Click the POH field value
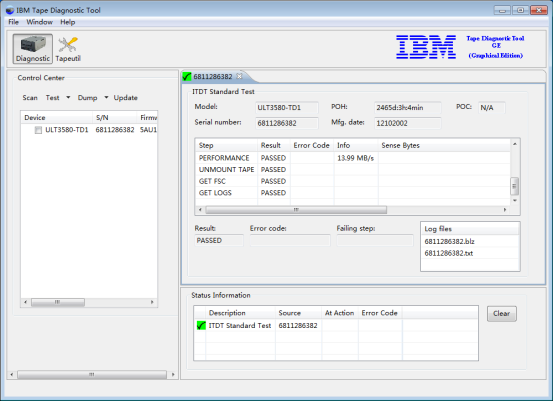The width and height of the screenshot is (554, 401). 407,108
